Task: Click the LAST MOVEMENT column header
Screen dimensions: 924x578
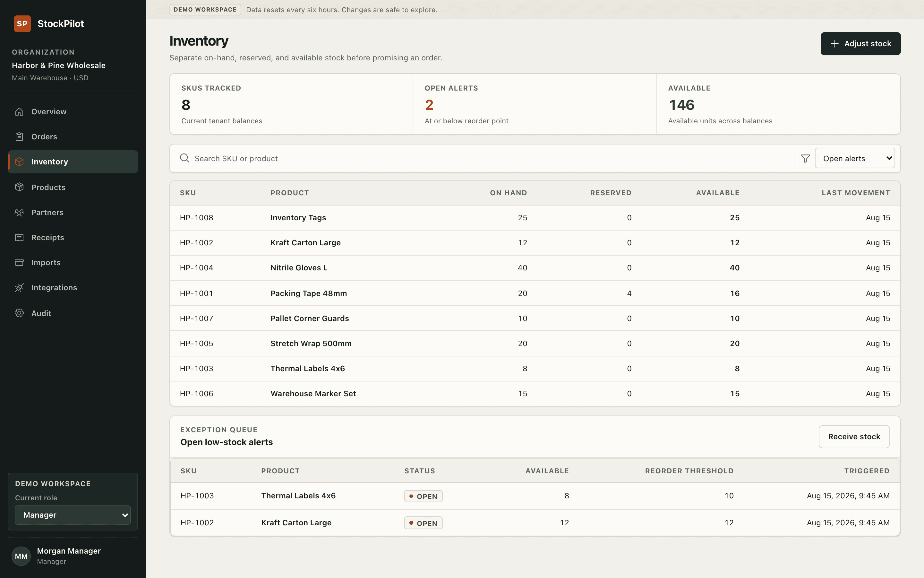Action: [x=856, y=193]
